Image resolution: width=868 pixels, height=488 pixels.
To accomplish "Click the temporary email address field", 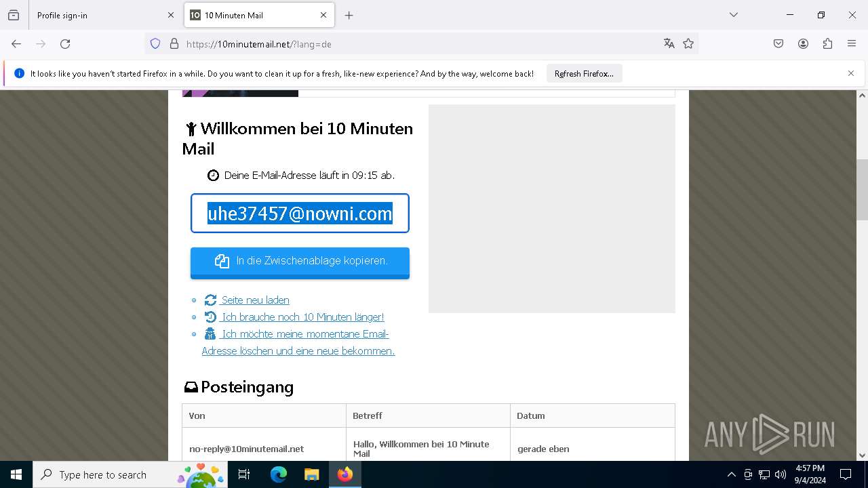I will click(300, 213).
